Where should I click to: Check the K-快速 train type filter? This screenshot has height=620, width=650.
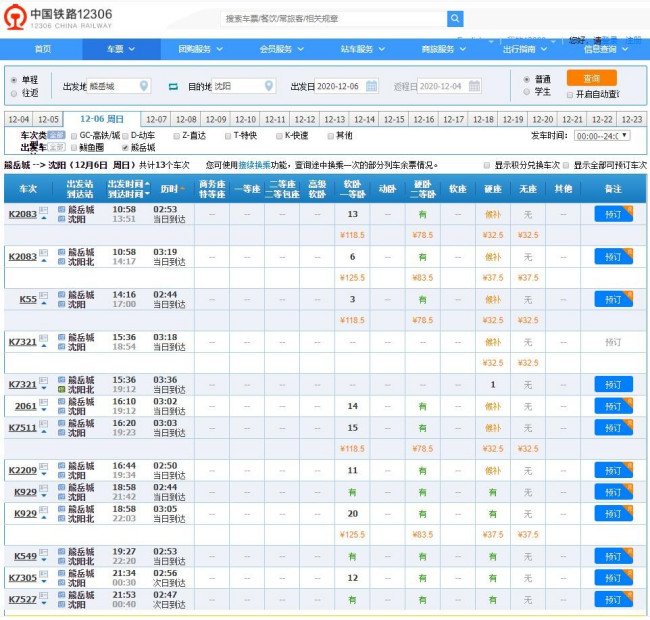pos(279,136)
